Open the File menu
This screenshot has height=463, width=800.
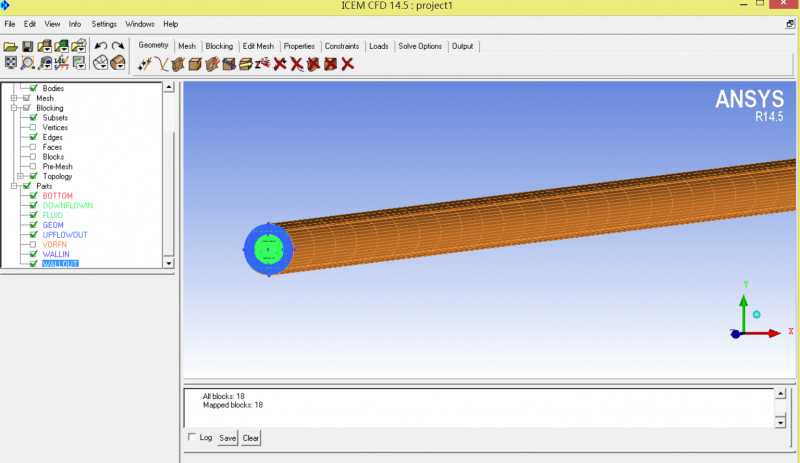tap(10, 24)
